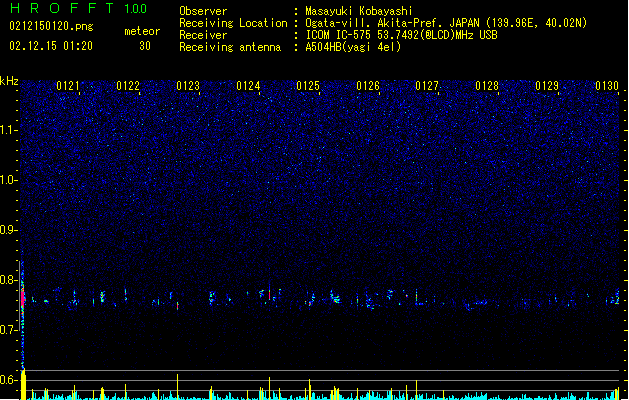629x400 pixels.
Task: Click the 0125 time marker
Action: 308,86
